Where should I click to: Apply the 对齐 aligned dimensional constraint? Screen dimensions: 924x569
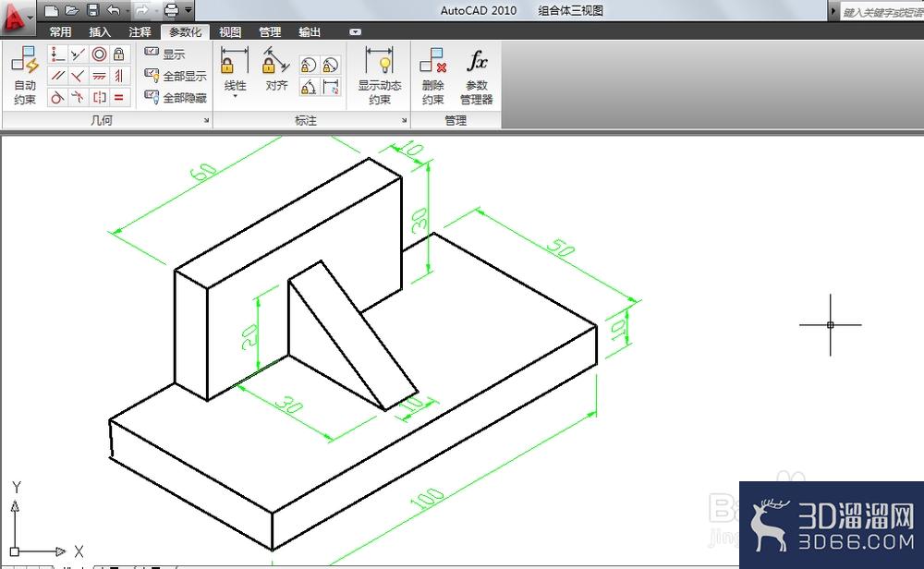tap(275, 69)
